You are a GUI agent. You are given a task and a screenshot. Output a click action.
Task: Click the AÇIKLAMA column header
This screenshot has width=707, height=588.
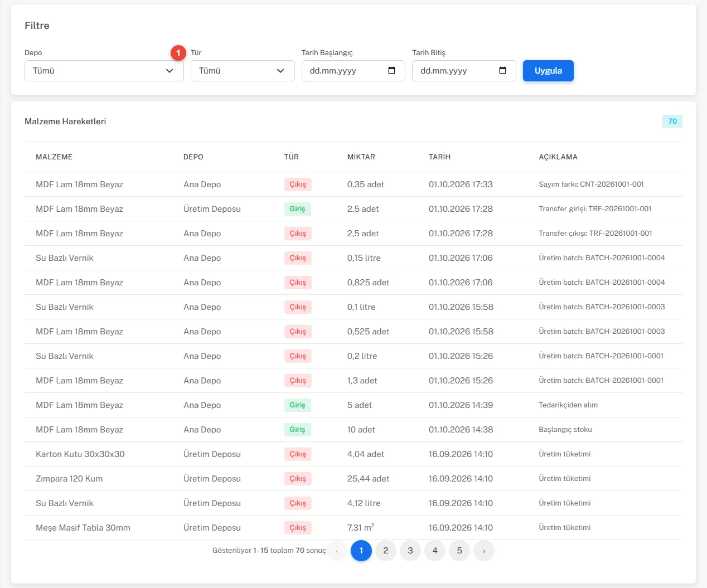558,157
